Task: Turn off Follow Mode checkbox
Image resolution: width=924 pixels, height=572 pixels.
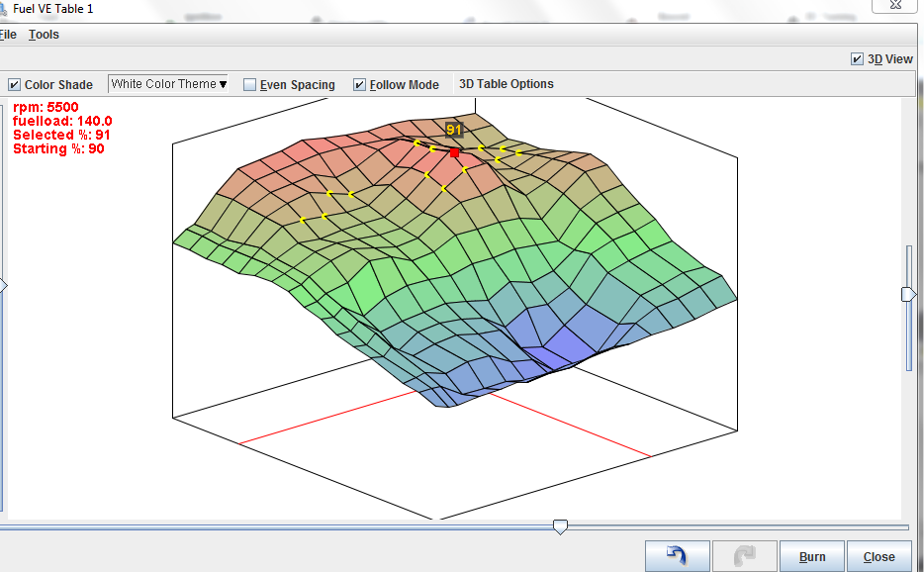Action: pyautogui.click(x=360, y=85)
